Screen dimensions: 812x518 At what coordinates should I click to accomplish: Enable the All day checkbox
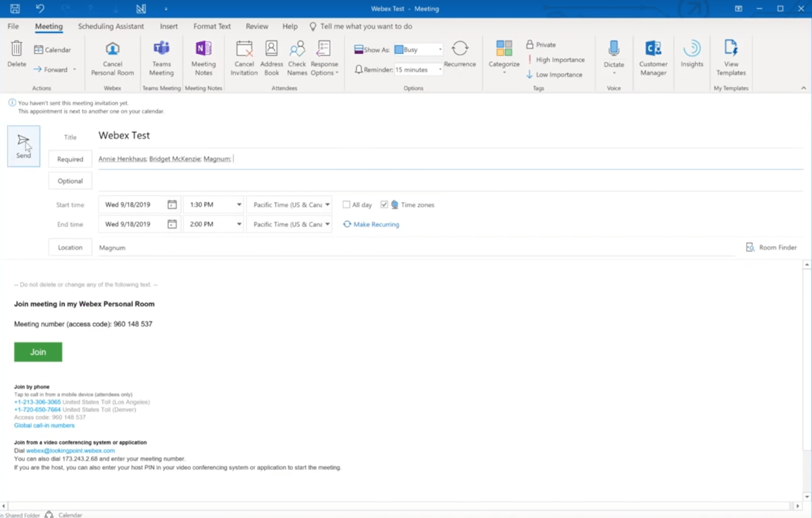pos(346,204)
